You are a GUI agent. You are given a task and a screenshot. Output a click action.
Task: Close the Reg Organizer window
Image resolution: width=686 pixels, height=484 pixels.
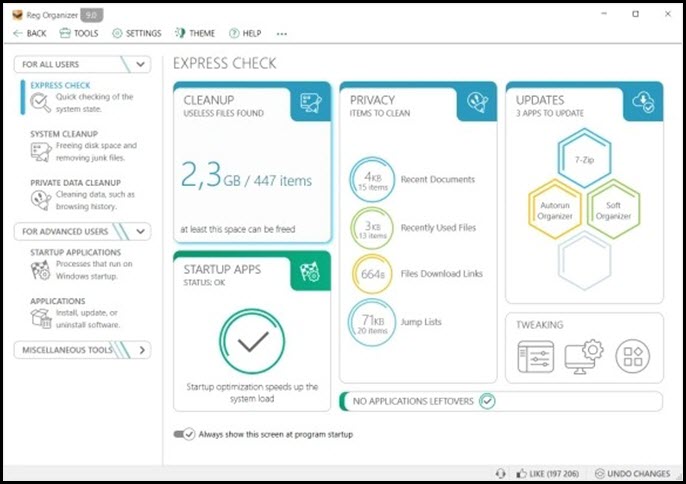tap(668, 14)
